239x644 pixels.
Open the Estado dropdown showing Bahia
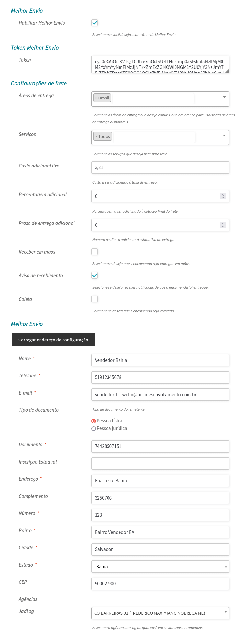pyautogui.click(x=160, y=567)
